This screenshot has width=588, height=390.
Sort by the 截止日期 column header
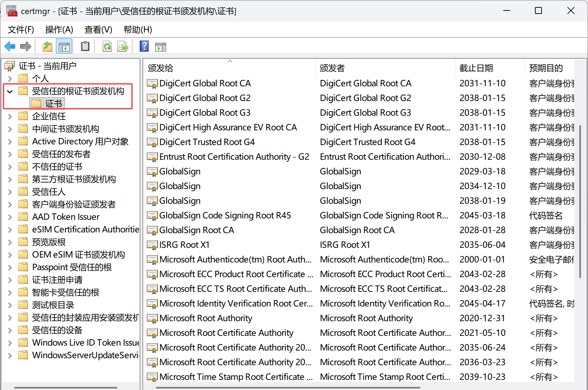click(490, 68)
